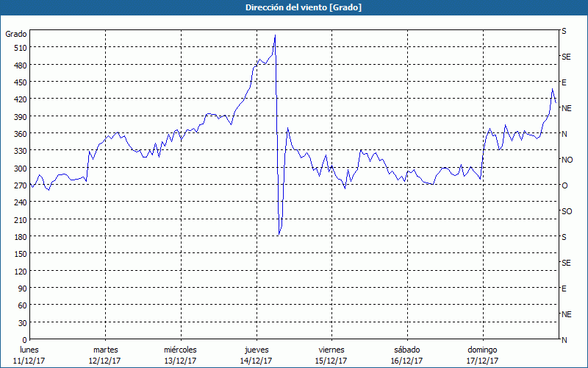Select the date 17/12/17
This screenshot has height=368, width=588.
(483, 361)
